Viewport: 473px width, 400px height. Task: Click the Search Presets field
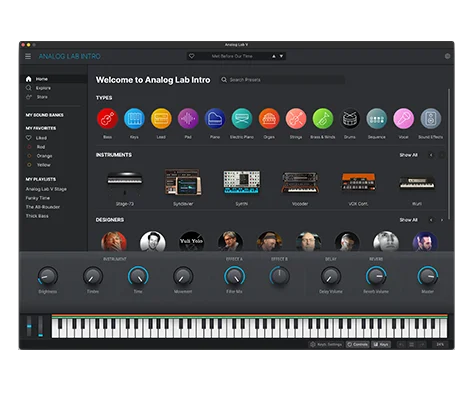click(x=282, y=80)
